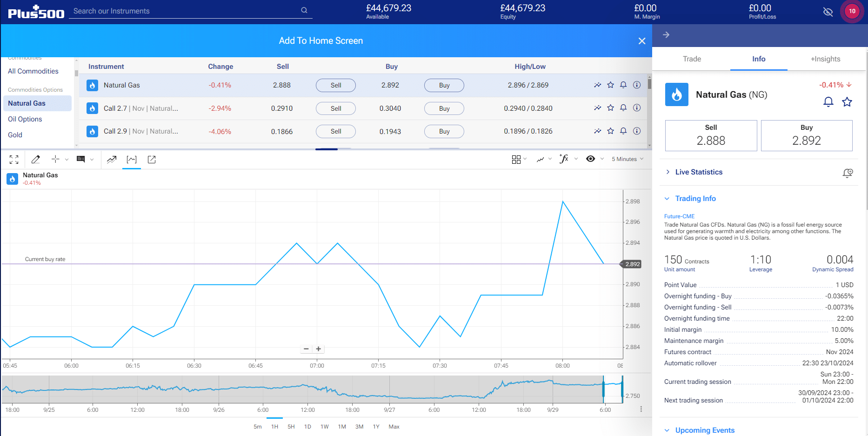Image resolution: width=868 pixels, height=436 pixels.
Task: Select Max time range
Action: coord(394,427)
